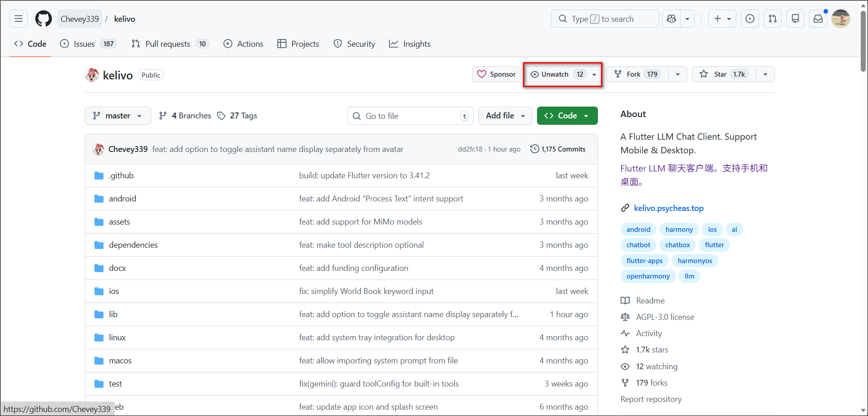Image resolution: width=868 pixels, height=416 pixels.
Task: Sponsor the repository with heart button
Action: click(x=496, y=74)
